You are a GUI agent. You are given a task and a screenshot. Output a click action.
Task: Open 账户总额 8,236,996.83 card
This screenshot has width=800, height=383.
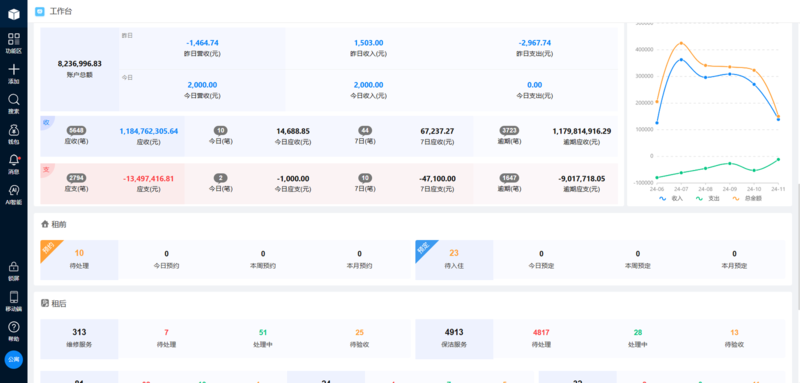point(80,69)
